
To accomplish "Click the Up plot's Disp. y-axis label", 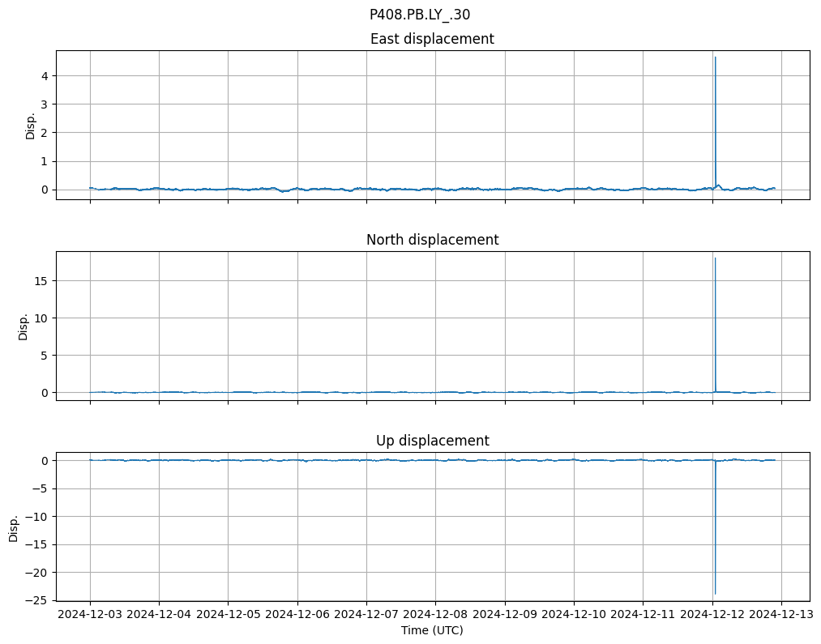I will (x=14, y=527).
